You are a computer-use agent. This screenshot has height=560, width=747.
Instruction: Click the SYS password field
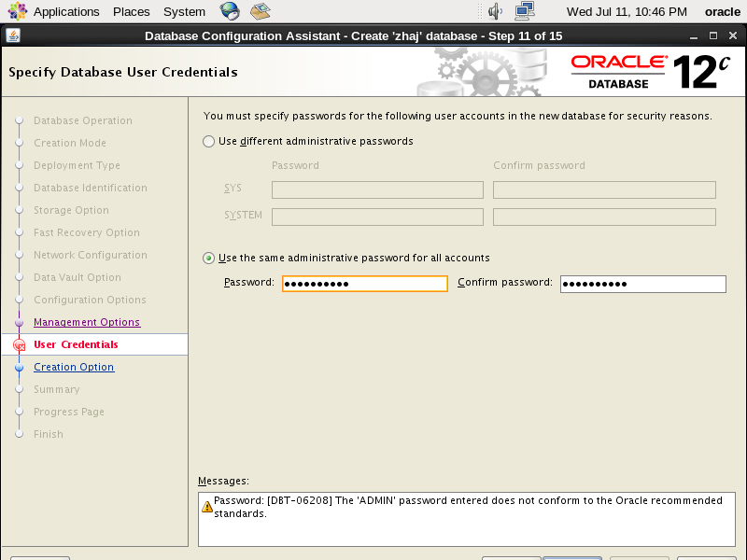[377, 190]
